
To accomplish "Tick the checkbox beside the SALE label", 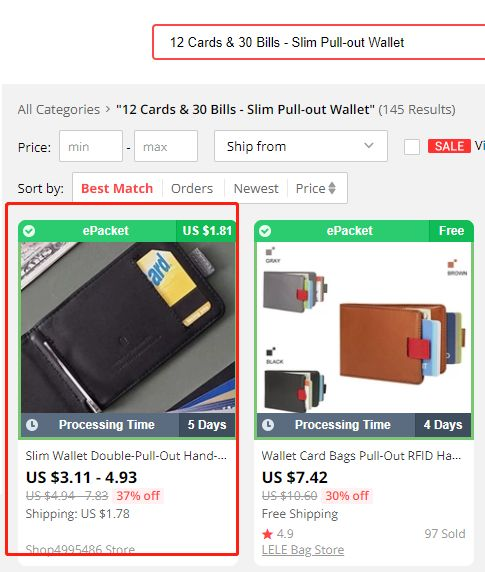I will tap(412, 147).
